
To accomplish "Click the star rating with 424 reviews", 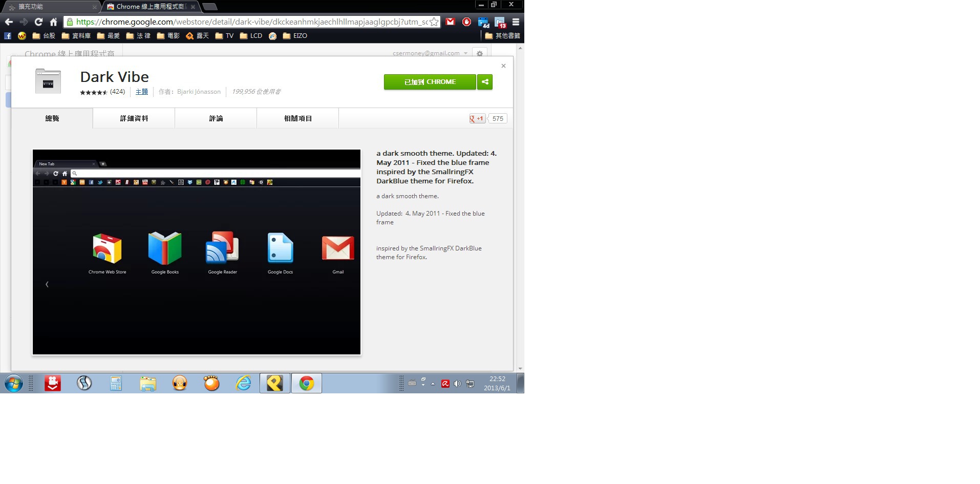I will [102, 92].
